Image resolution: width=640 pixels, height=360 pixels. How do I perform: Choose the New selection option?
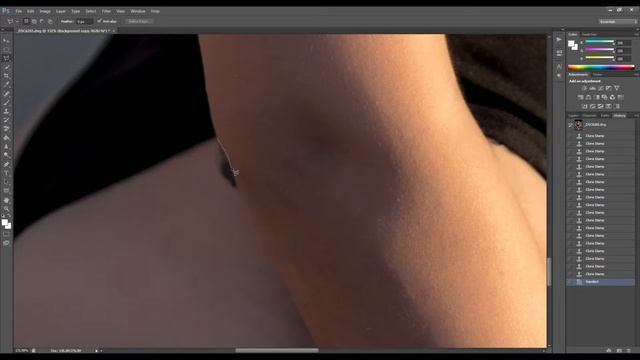(26, 21)
